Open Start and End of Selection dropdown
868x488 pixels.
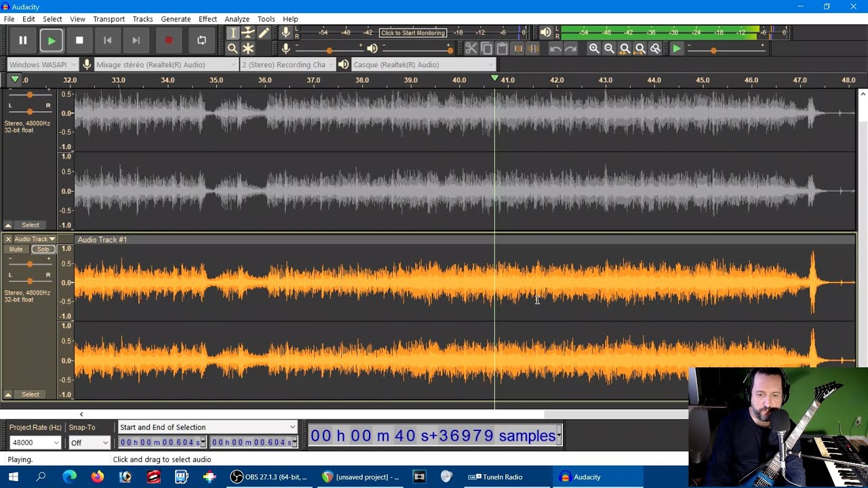click(208, 427)
